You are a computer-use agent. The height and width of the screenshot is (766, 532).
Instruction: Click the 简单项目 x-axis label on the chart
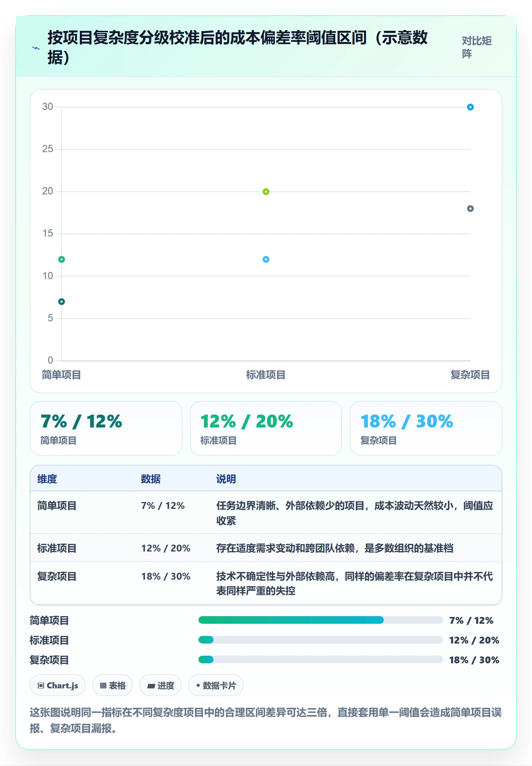click(62, 375)
